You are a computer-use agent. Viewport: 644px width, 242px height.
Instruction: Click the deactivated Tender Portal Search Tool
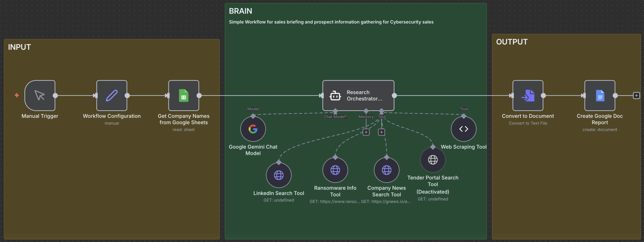click(433, 160)
